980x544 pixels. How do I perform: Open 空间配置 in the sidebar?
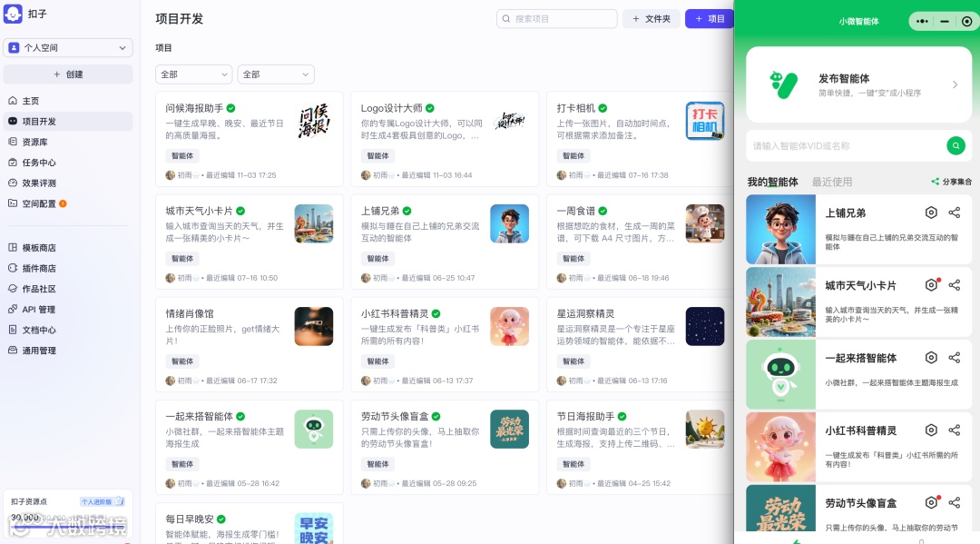click(x=67, y=203)
